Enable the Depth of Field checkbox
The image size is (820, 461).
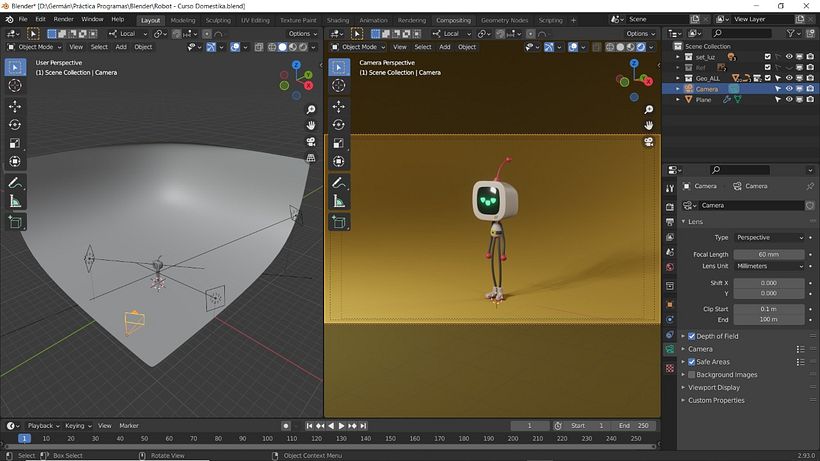[691, 336]
